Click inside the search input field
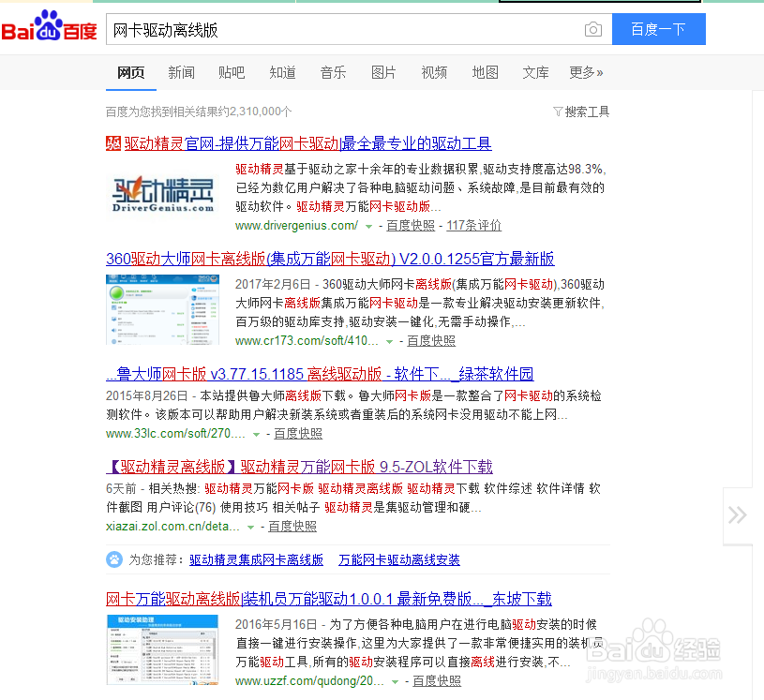The width and height of the screenshot is (764, 700). tap(328, 29)
